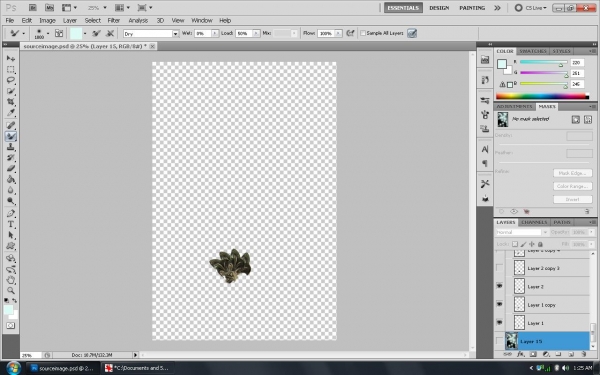
Task: Toggle Quick Mask mode
Action: [10, 326]
